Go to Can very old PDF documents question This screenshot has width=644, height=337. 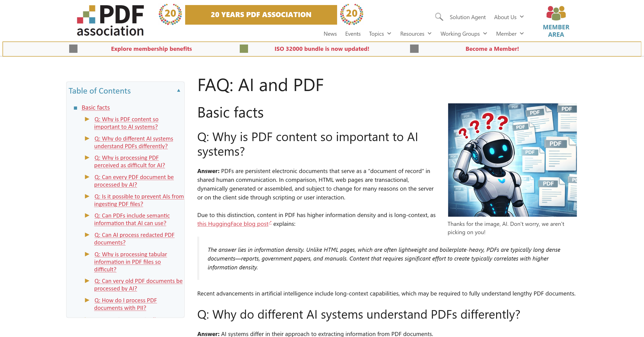[138, 285]
